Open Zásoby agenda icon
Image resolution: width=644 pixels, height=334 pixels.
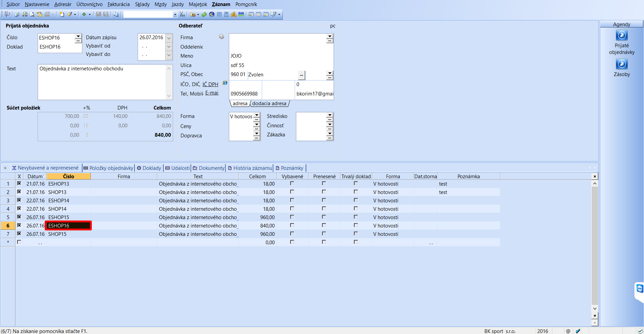[x=622, y=64]
